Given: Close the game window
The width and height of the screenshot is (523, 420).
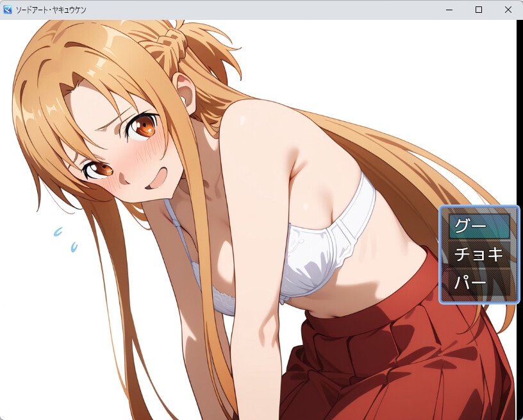Looking at the screenshot, I should tap(508, 10).
